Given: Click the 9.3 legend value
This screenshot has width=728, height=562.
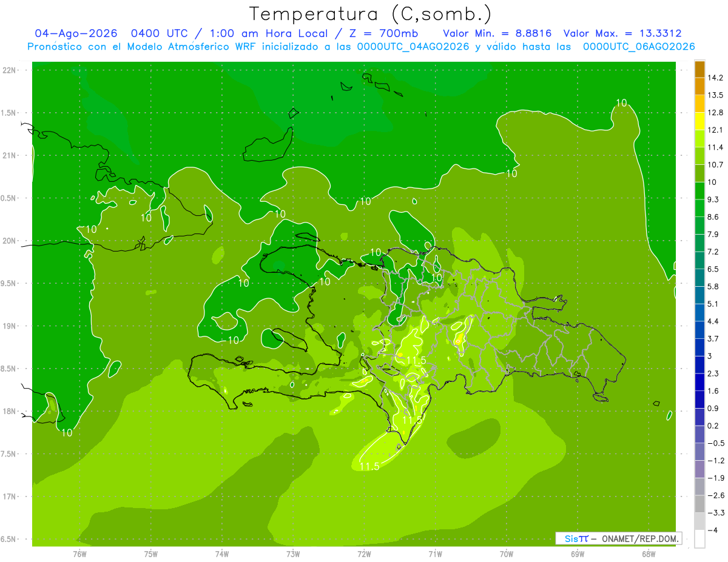Looking at the screenshot, I should tap(713, 199).
